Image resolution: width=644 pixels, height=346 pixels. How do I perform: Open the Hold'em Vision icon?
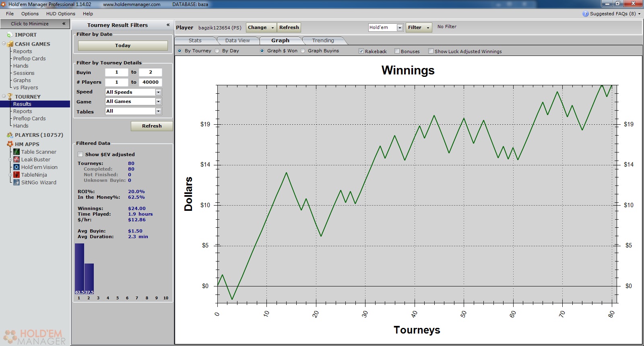(17, 167)
